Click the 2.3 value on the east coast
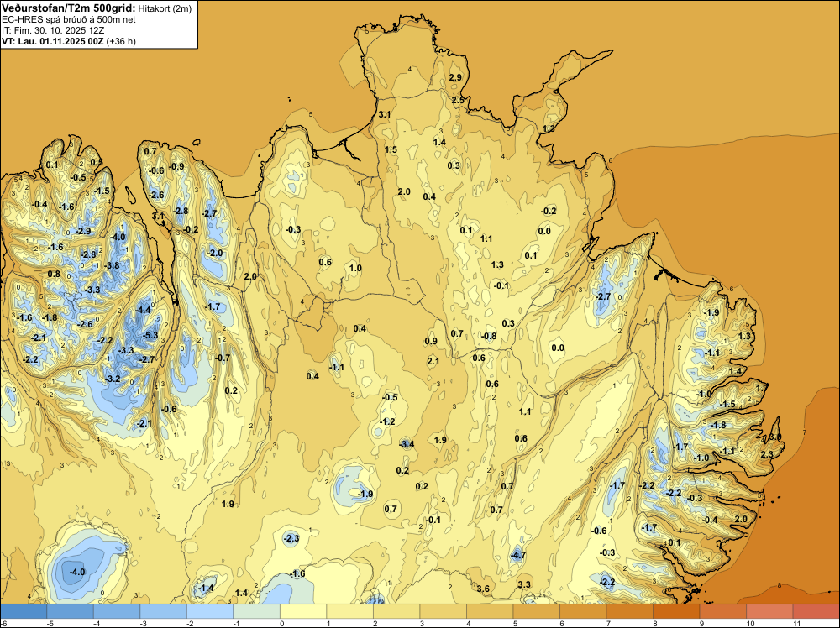The width and height of the screenshot is (840, 628). pos(767,454)
